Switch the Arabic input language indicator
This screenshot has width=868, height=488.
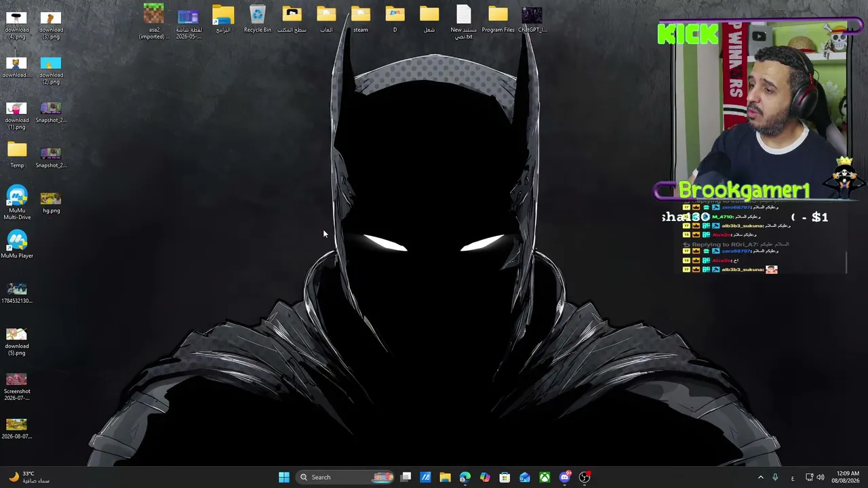(x=792, y=478)
